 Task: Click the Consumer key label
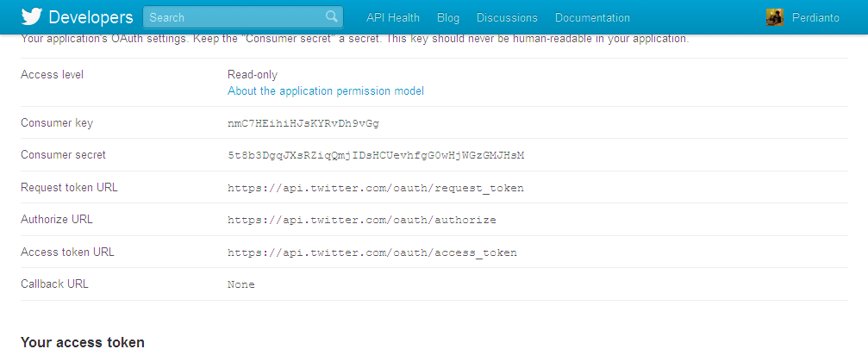57,122
